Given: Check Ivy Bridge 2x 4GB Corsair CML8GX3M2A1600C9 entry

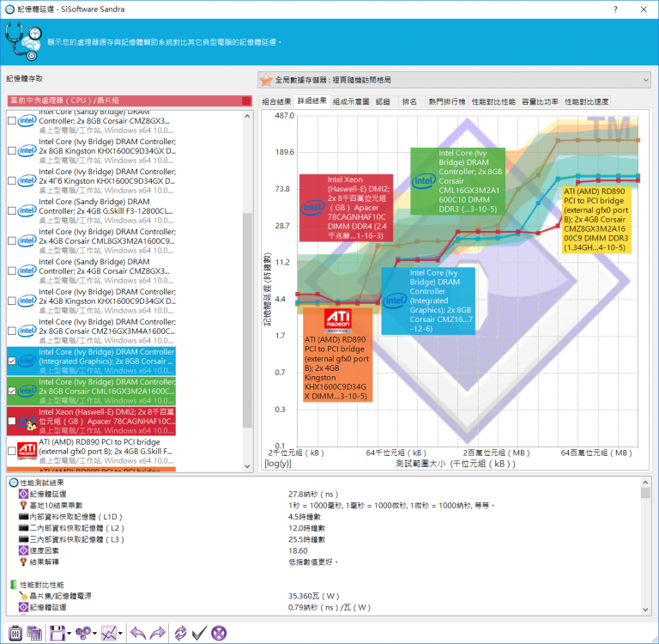Looking at the screenshot, I should pyautogui.click(x=12, y=240).
